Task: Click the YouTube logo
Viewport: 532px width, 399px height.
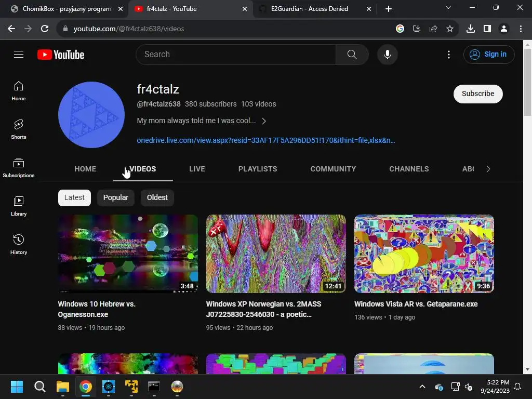Action: point(61,55)
